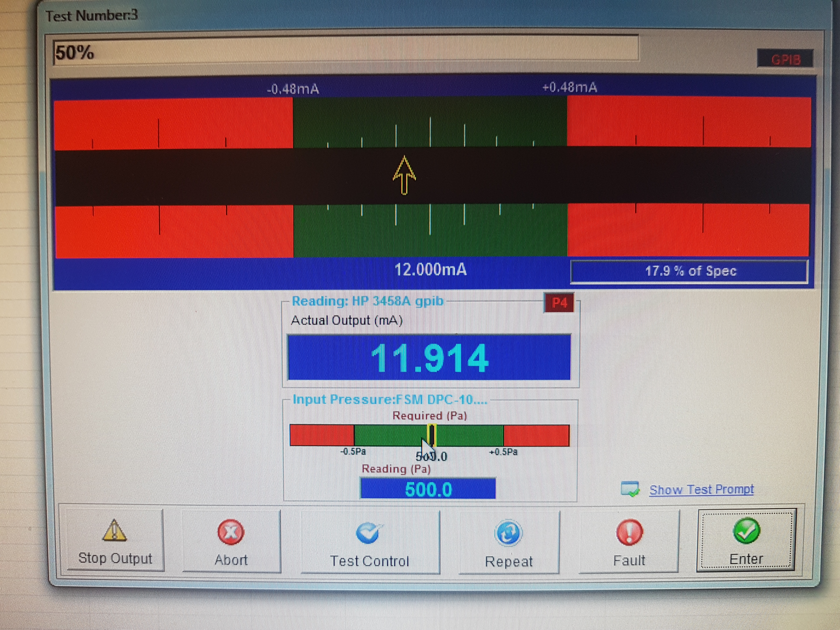The height and width of the screenshot is (630, 840).
Task: Click the Stop Output button label
Action: 115,558
